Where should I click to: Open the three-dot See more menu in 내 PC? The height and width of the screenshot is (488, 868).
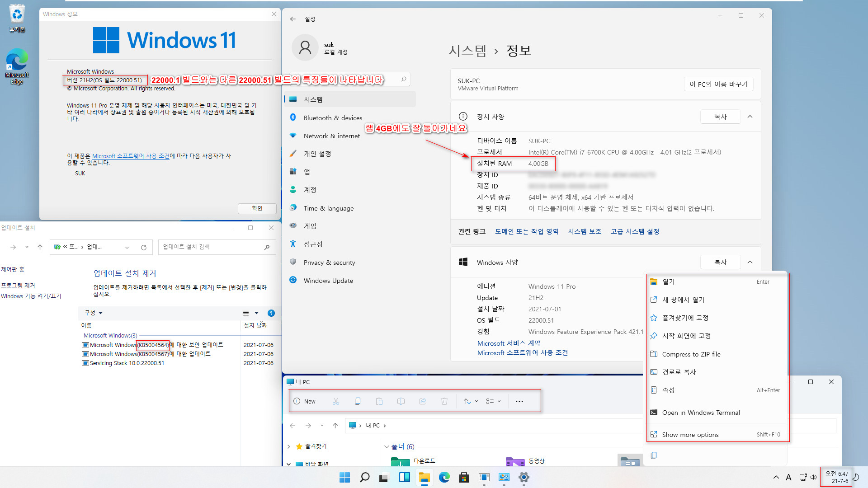pyautogui.click(x=519, y=401)
